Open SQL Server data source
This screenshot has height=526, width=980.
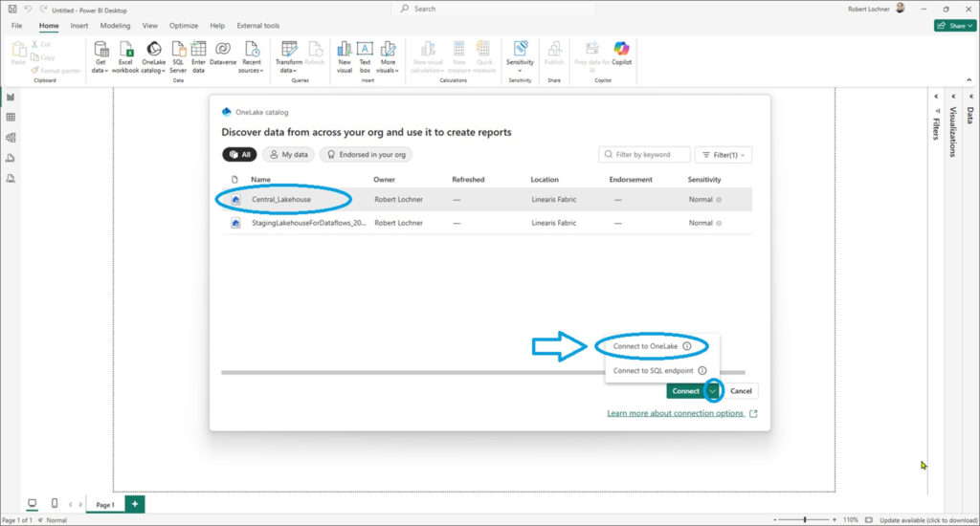coord(177,49)
